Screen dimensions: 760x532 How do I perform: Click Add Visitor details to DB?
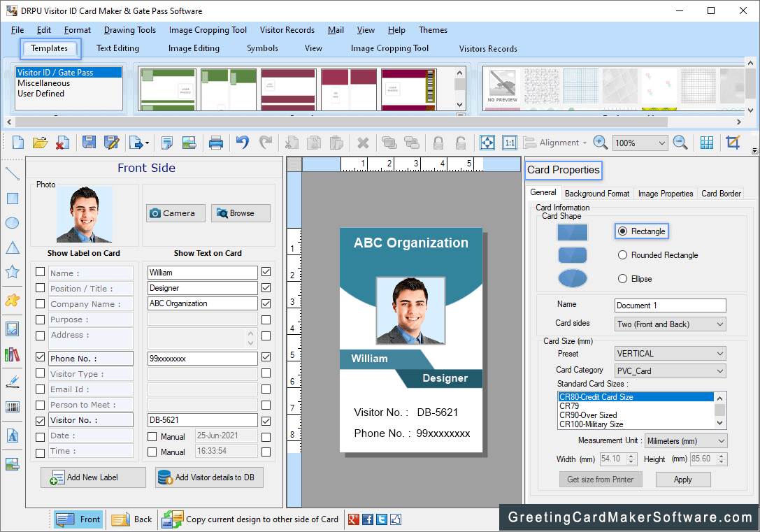tap(209, 477)
